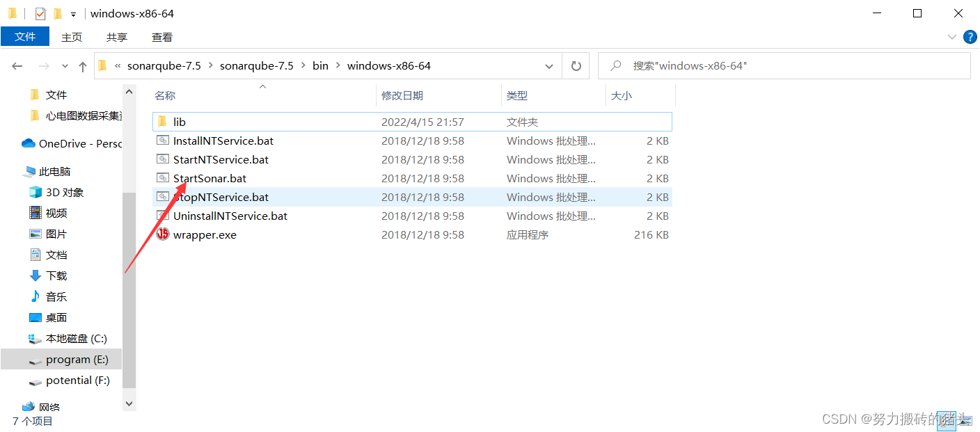Viewport: 980px width, 432px height.
Task: Expand chevron after bin in breadcrumb
Action: coord(338,66)
